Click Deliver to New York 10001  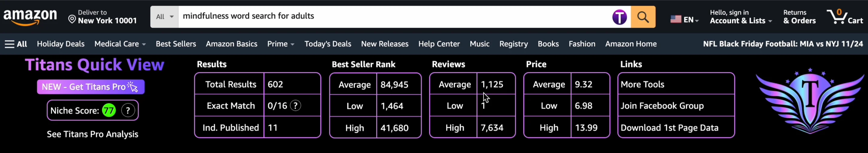pos(103,17)
